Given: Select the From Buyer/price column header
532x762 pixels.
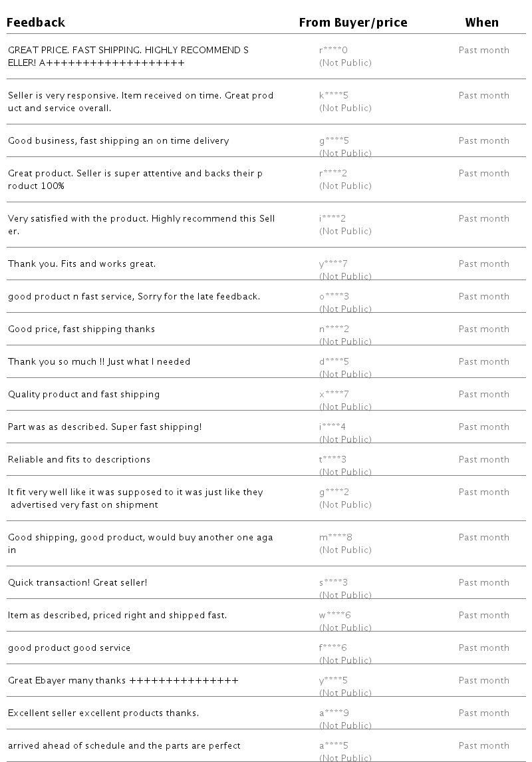Looking at the screenshot, I should [352, 23].
